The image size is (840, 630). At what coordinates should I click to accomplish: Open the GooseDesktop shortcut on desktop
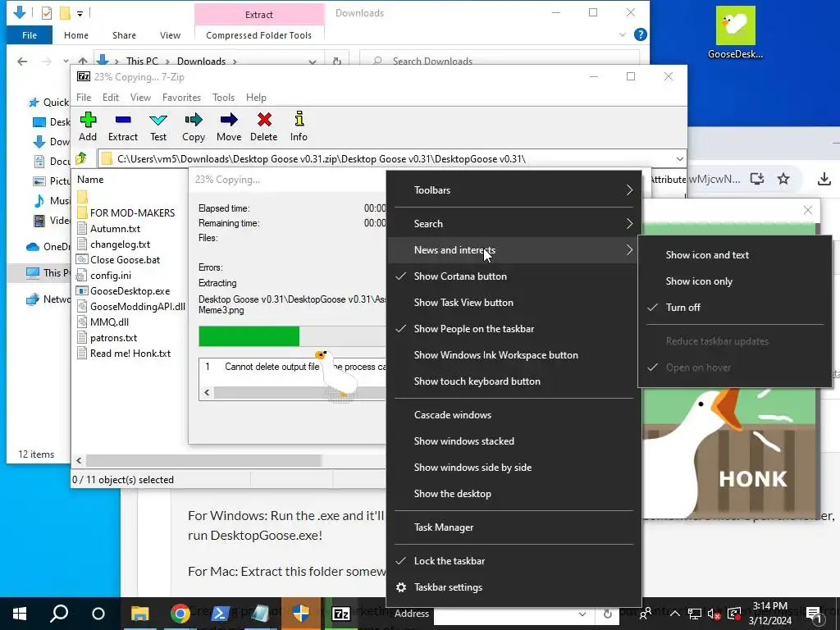(735, 32)
